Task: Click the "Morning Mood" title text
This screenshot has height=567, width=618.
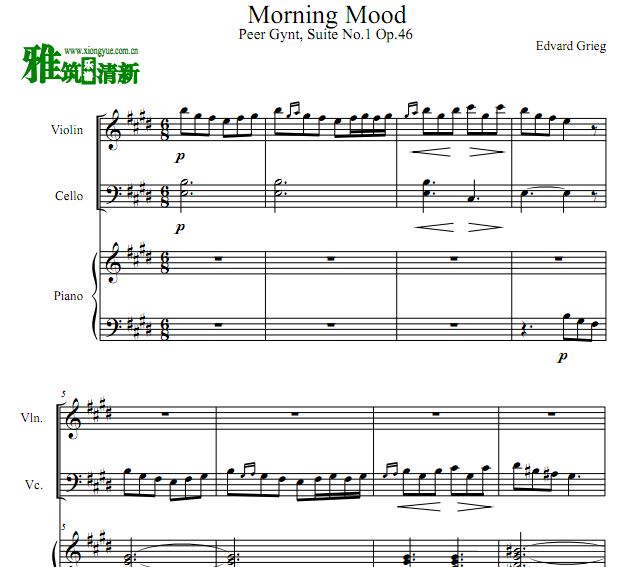Action: 326,14
